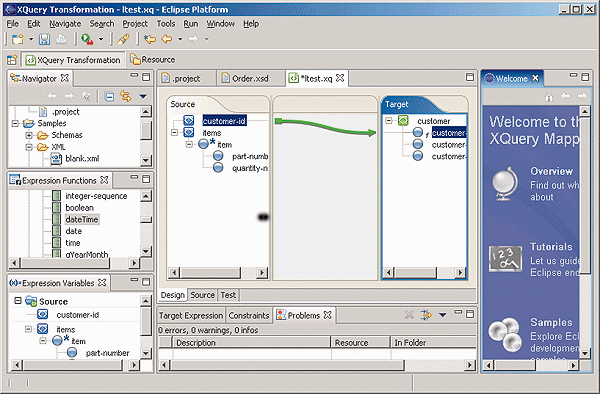Click the Print toolbar icon

61,39
